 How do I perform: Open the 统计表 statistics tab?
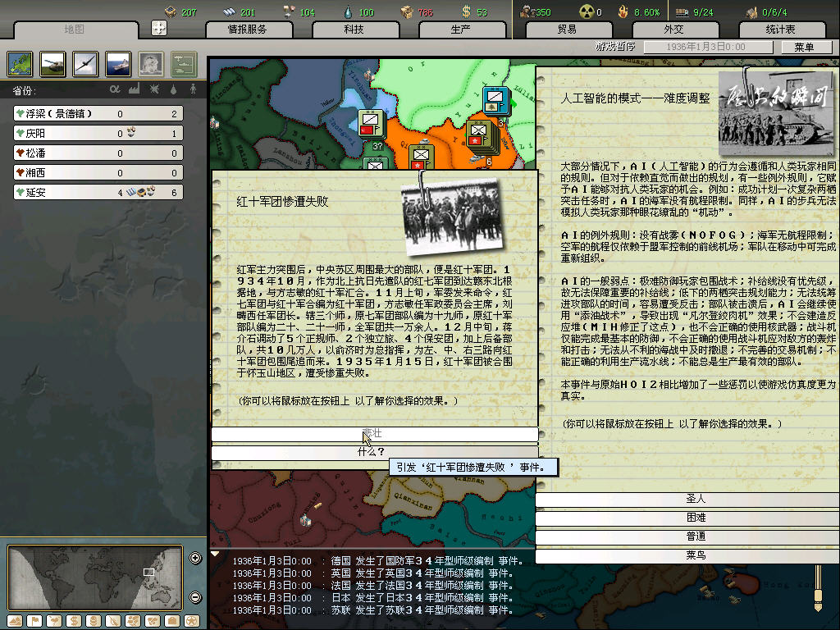(781, 30)
